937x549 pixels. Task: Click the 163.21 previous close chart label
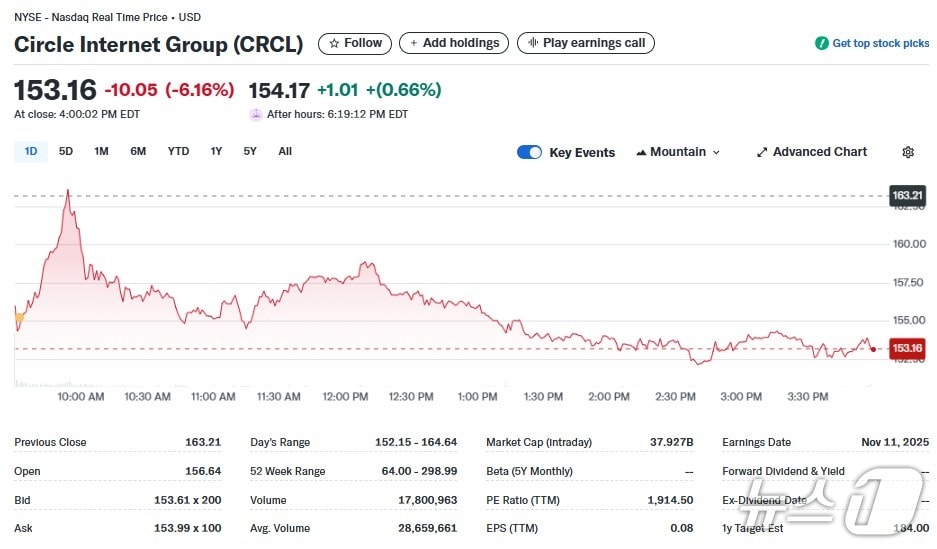coord(908,195)
